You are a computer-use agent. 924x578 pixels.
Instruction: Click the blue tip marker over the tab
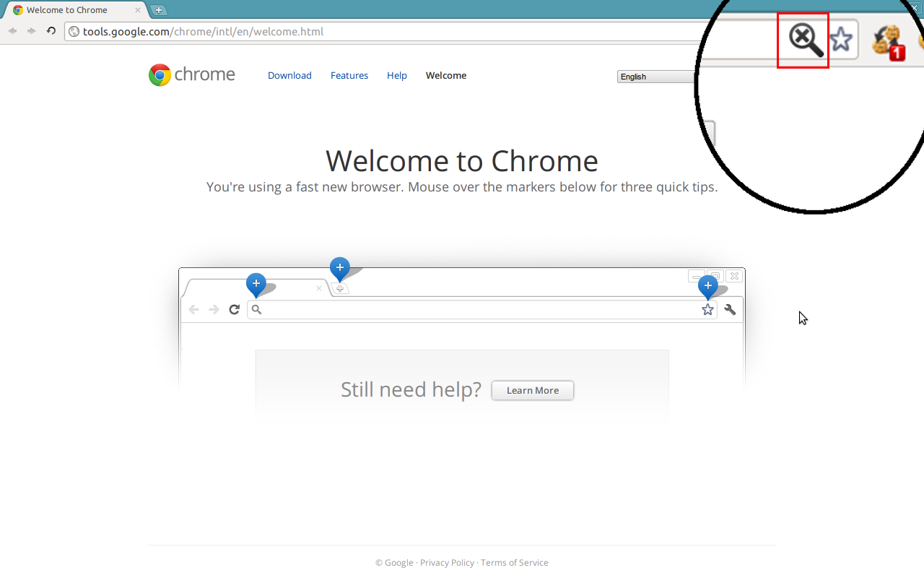point(256,284)
